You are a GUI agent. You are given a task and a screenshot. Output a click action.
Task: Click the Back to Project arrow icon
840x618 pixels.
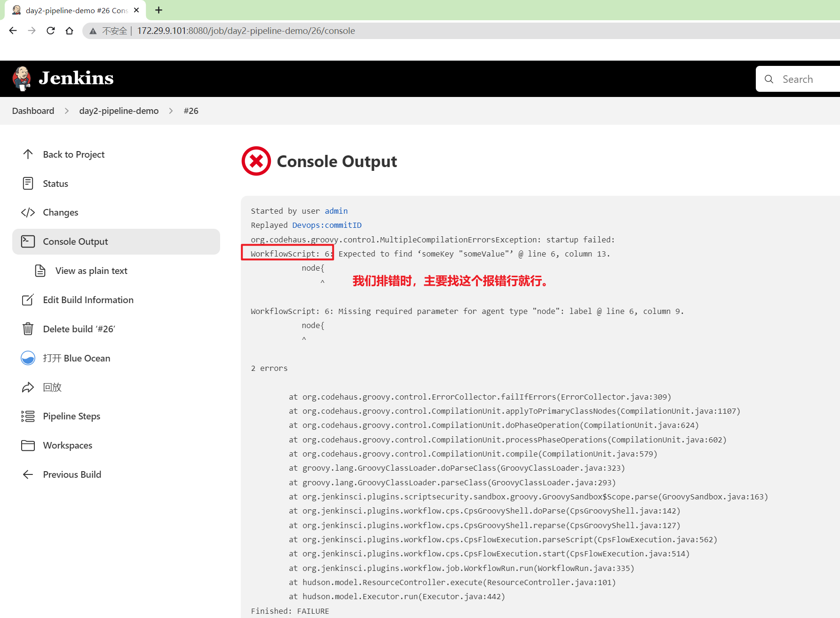(28, 154)
